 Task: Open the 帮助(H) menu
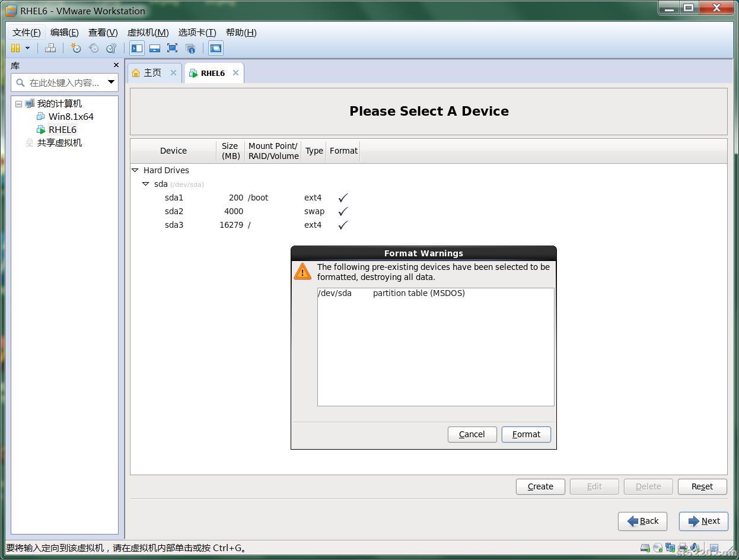241,33
